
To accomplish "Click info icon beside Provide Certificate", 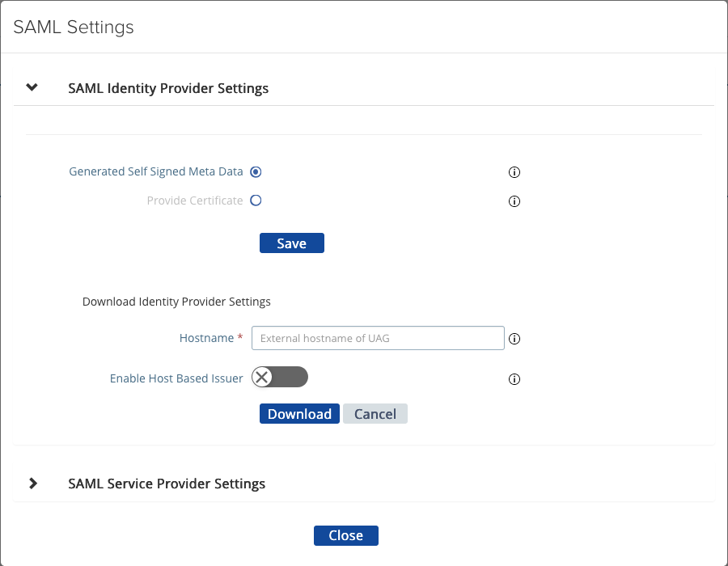I will tap(514, 201).
